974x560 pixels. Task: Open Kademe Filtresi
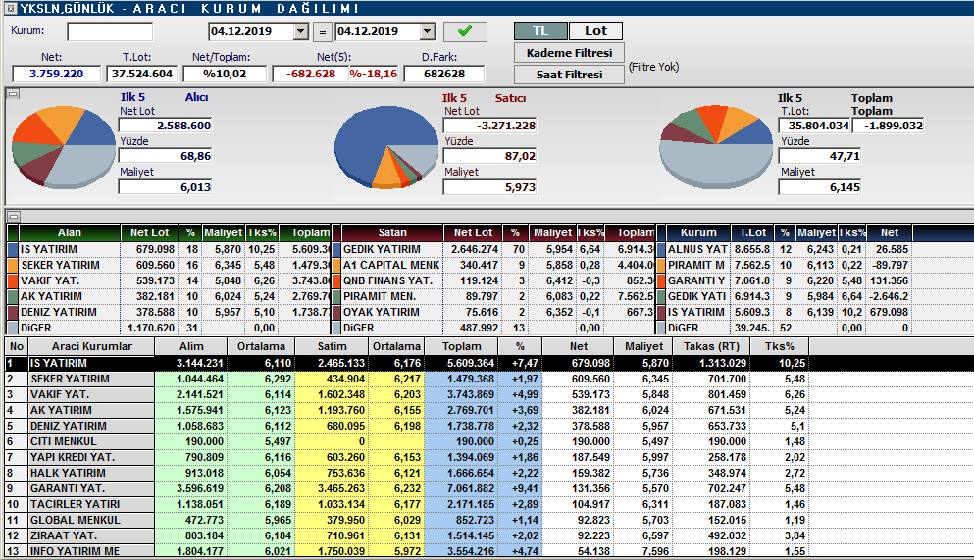569,53
